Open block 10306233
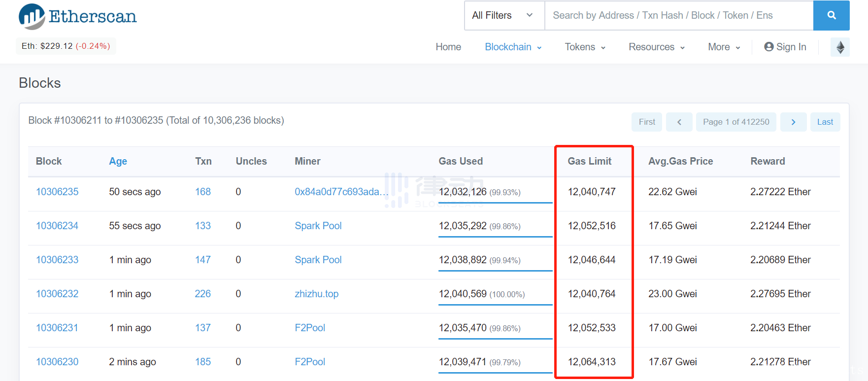 57,260
